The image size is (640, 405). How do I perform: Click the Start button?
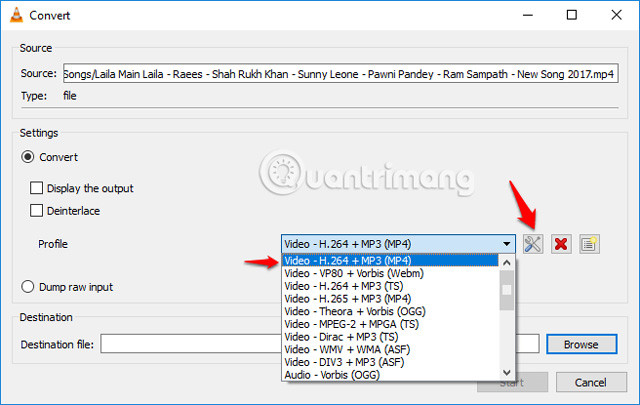(512, 382)
